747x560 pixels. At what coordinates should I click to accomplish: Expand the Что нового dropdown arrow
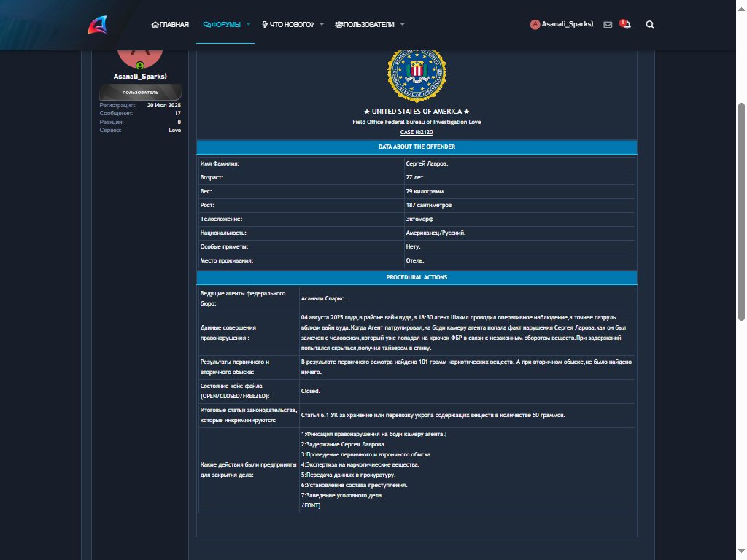point(322,24)
